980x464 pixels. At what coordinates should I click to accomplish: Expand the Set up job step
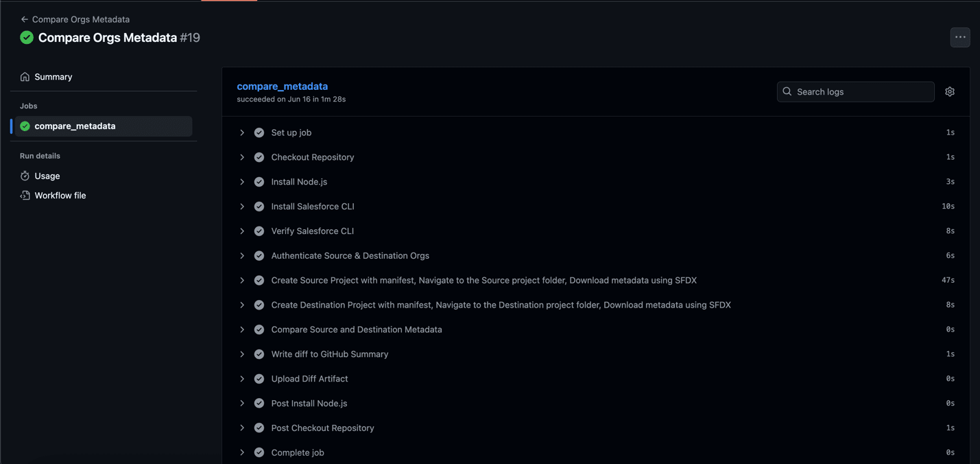242,132
